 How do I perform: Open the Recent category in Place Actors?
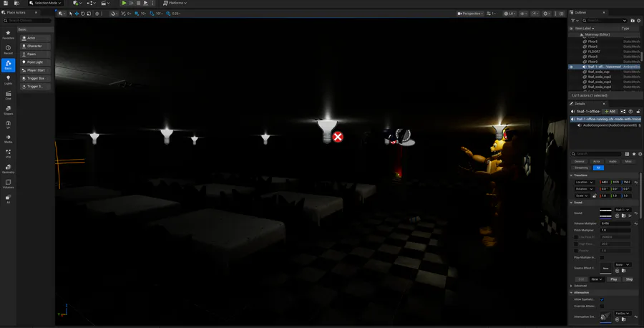(8, 49)
